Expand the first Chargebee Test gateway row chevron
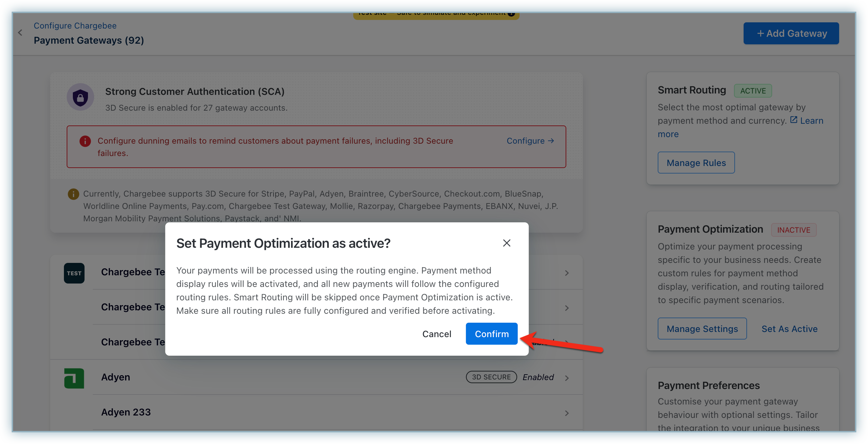The width and height of the screenshot is (868, 444). pos(567,273)
